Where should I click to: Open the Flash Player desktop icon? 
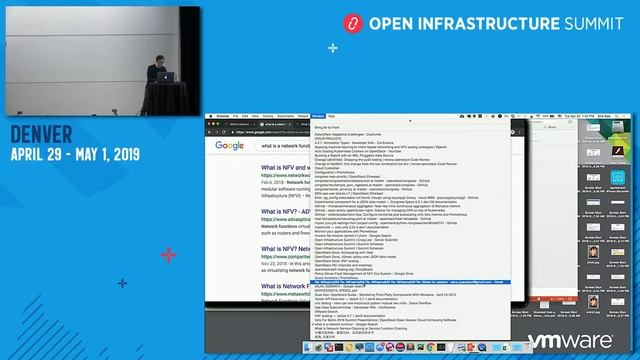pyautogui.click(x=618, y=152)
